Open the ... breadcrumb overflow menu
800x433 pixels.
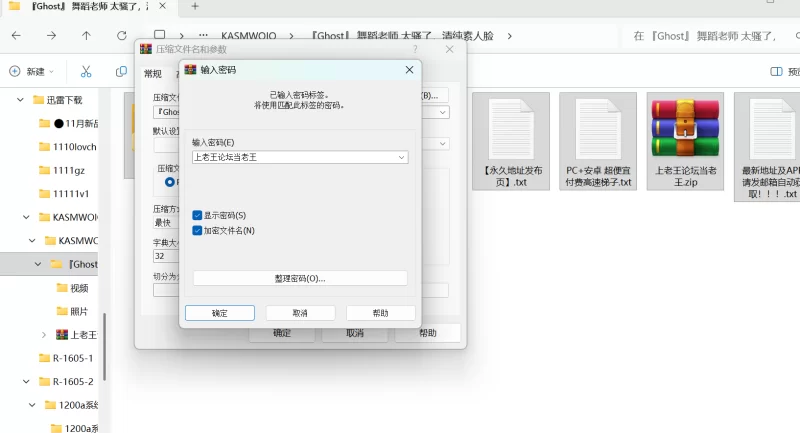click(203, 36)
